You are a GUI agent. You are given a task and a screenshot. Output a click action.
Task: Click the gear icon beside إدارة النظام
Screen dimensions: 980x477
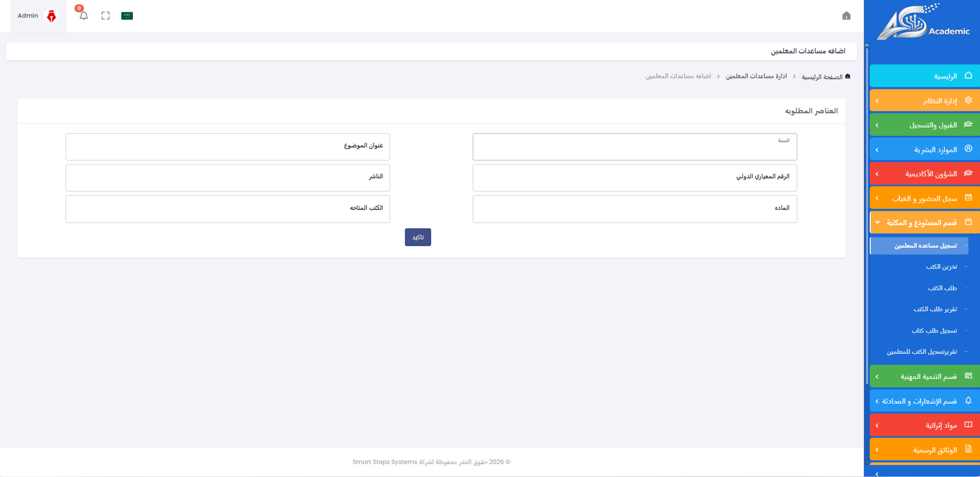(968, 100)
